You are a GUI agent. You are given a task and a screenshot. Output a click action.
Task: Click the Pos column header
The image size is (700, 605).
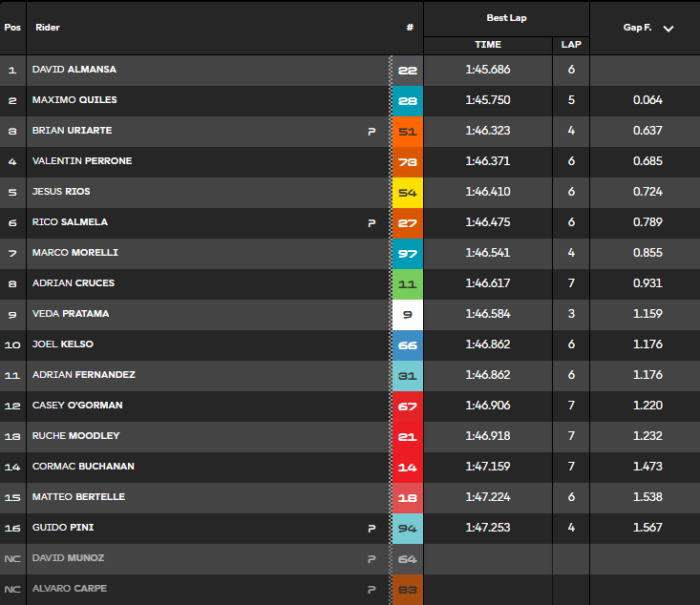[x=12, y=28]
